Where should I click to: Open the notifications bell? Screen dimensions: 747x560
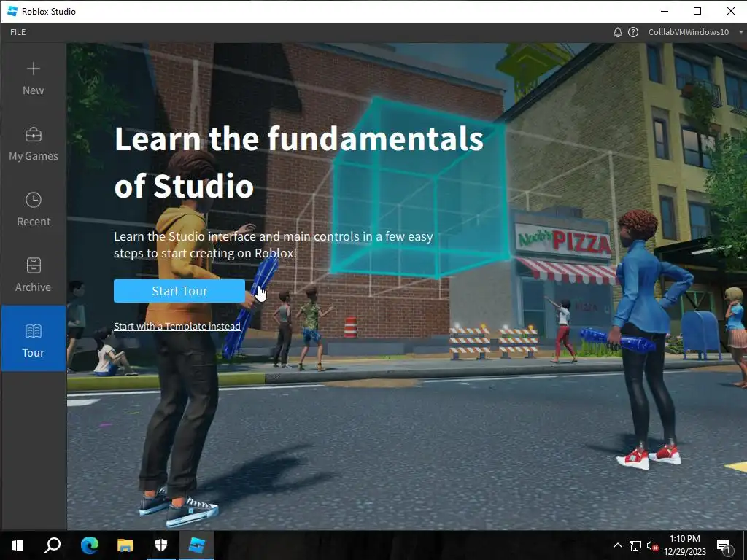pyautogui.click(x=617, y=32)
